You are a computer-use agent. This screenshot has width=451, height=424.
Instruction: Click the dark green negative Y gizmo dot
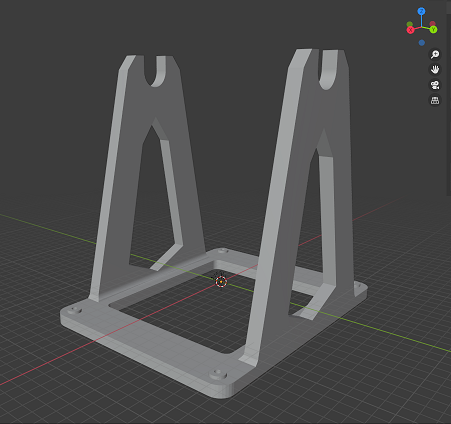(410, 24)
